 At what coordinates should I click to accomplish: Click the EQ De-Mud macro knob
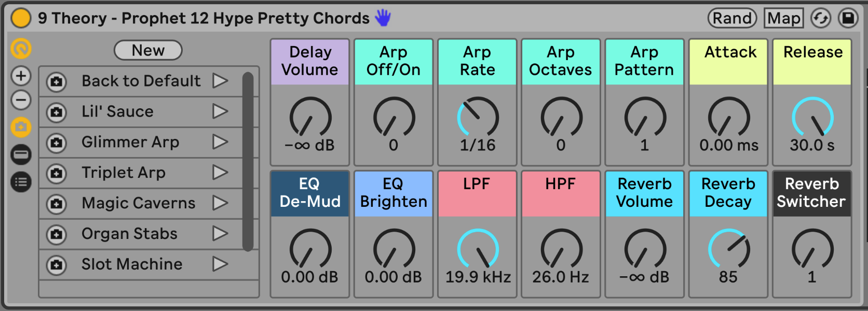pos(310,249)
